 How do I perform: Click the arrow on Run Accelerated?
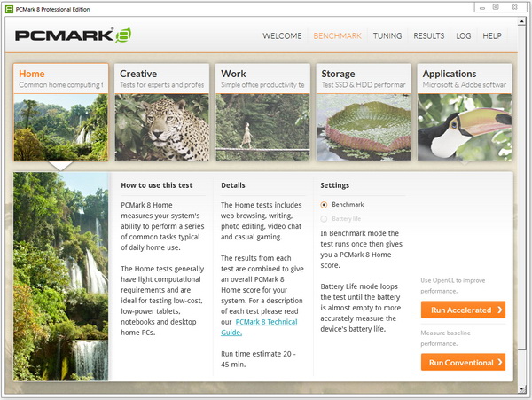pyautogui.click(x=500, y=310)
